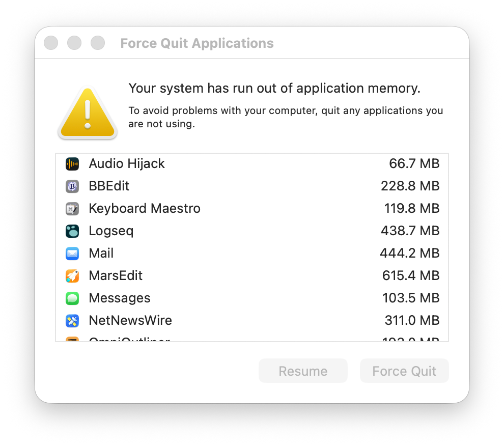Click the Messages bubble icon
The width and height of the screenshot is (504, 446).
pos(72,298)
